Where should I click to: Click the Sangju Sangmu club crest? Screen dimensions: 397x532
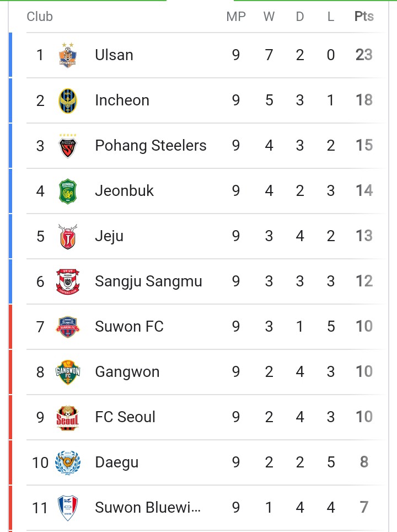tap(68, 281)
